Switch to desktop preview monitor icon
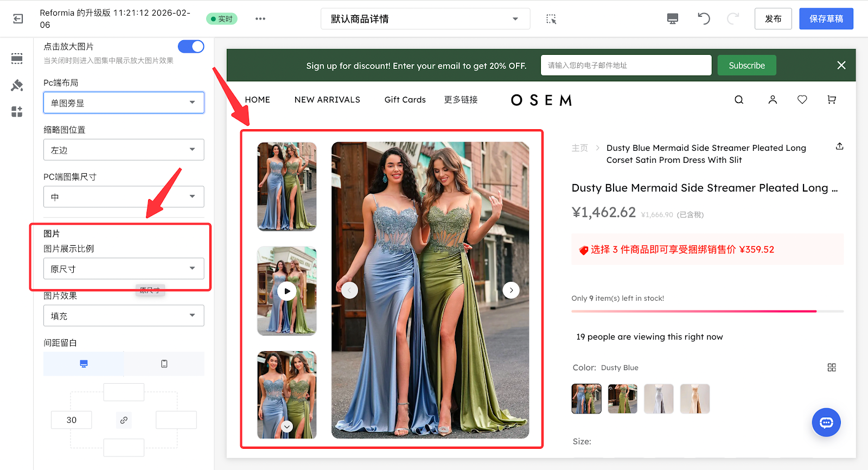 coord(673,19)
